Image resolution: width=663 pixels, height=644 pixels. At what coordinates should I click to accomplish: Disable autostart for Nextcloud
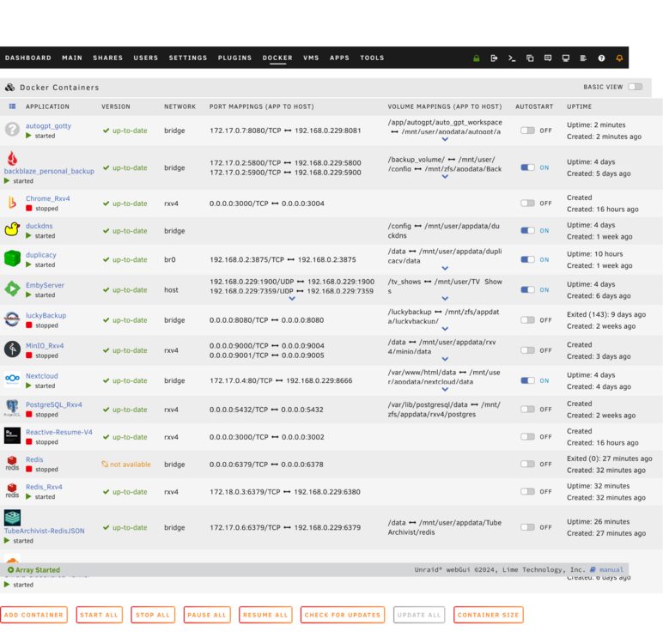point(527,380)
